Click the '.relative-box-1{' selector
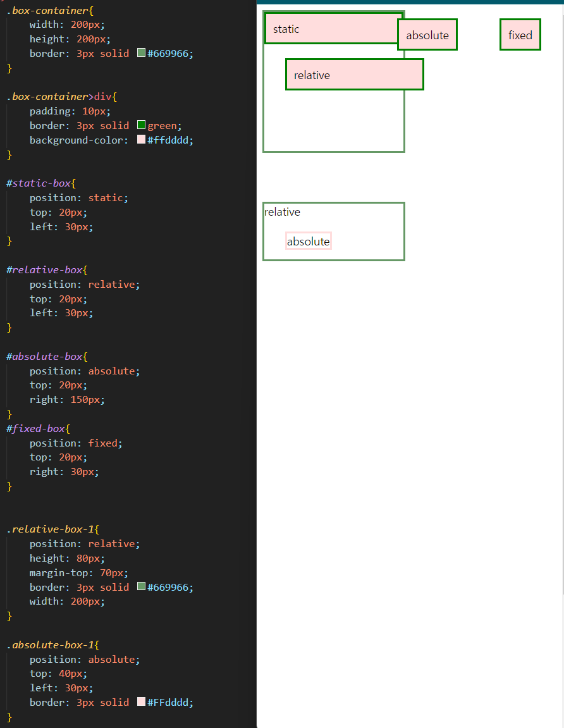Viewport: 564px width, 728px height. click(53, 529)
